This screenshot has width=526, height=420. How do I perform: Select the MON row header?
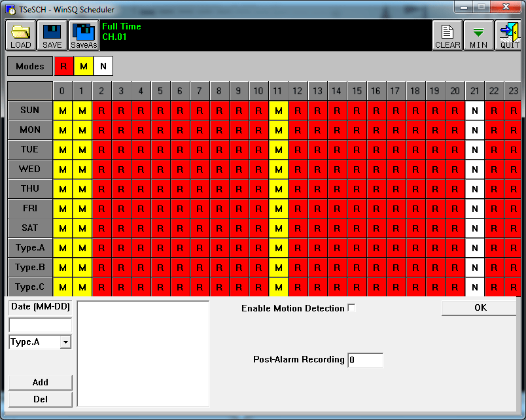pos(30,130)
